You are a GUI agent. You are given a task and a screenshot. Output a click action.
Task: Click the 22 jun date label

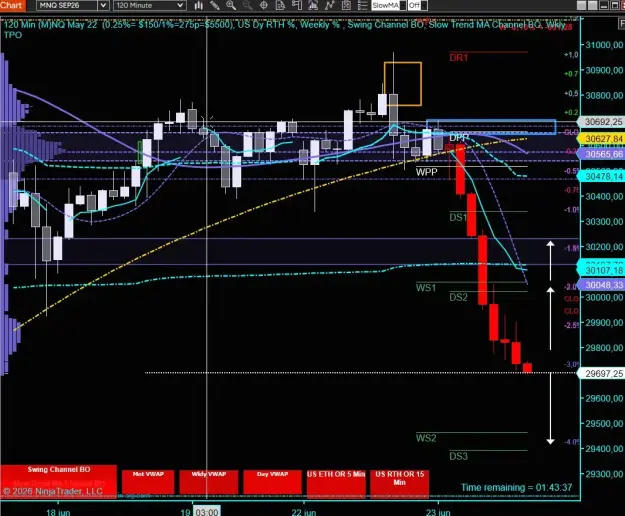pyautogui.click(x=303, y=512)
